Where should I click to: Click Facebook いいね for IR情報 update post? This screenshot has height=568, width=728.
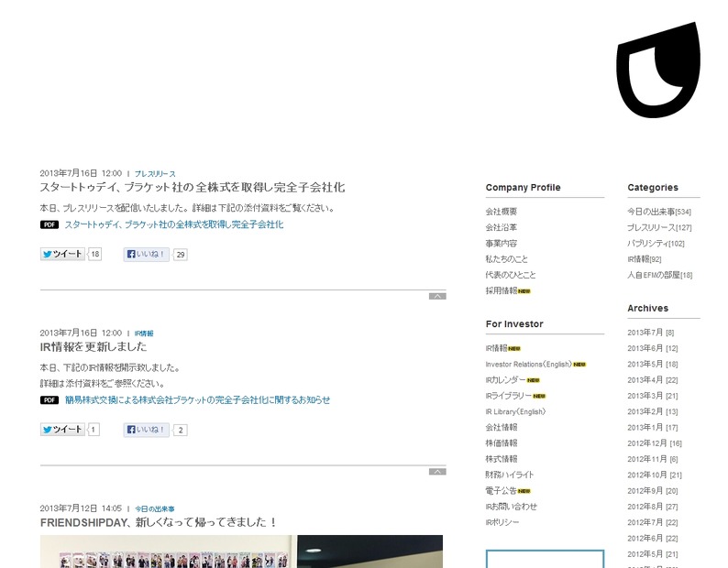click(x=147, y=430)
